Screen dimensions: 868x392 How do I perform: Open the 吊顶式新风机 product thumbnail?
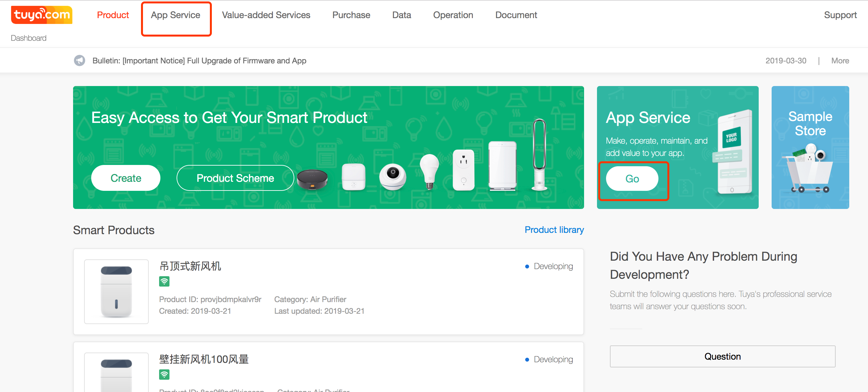[116, 291]
